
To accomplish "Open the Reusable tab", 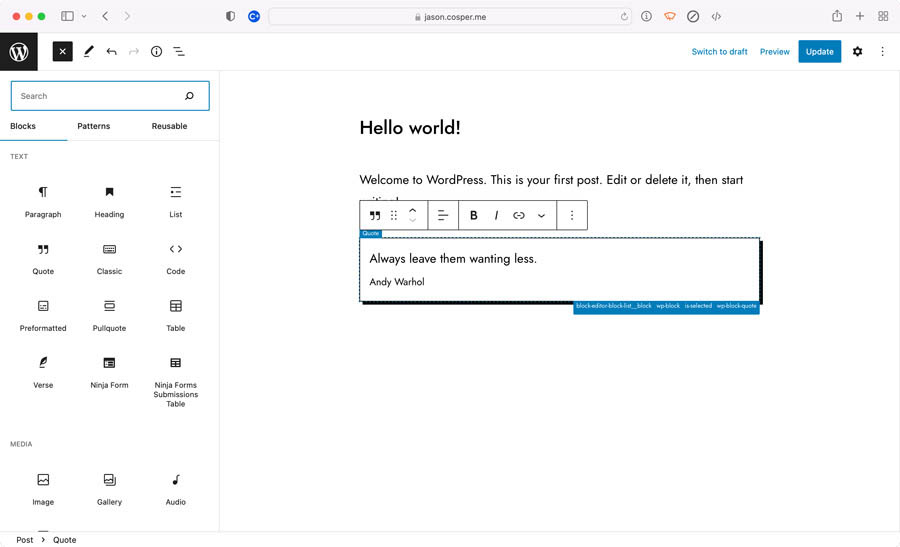I will point(169,126).
